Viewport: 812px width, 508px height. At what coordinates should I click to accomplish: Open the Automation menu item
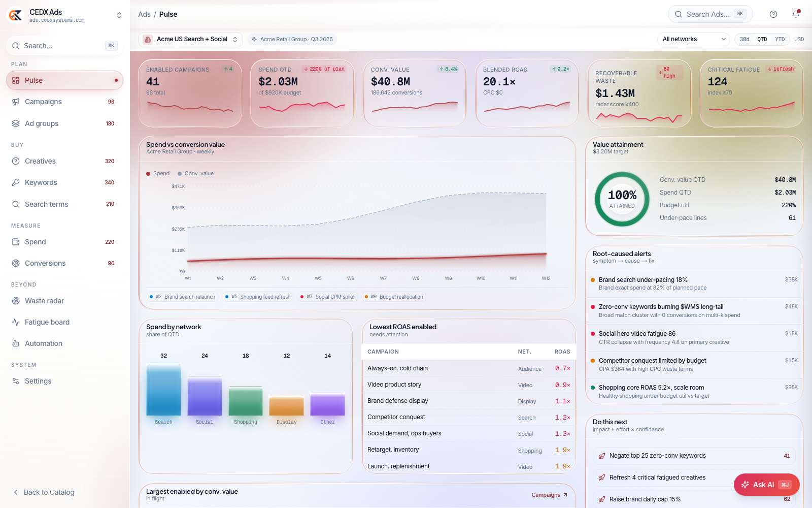click(64, 343)
